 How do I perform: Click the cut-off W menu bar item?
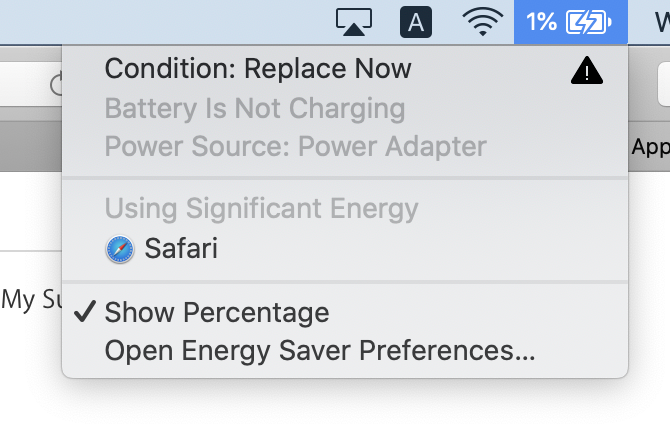point(662,22)
